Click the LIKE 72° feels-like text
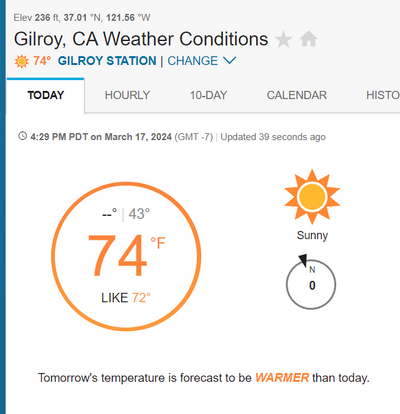This screenshot has width=400, height=414. tap(126, 298)
